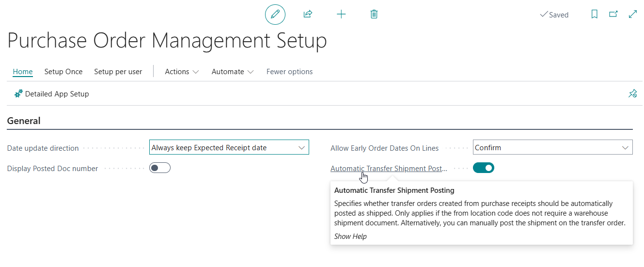Click the Automatic Transfer Shipment Posting field label
This screenshot has height=267, width=644.
click(x=389, y=169)
